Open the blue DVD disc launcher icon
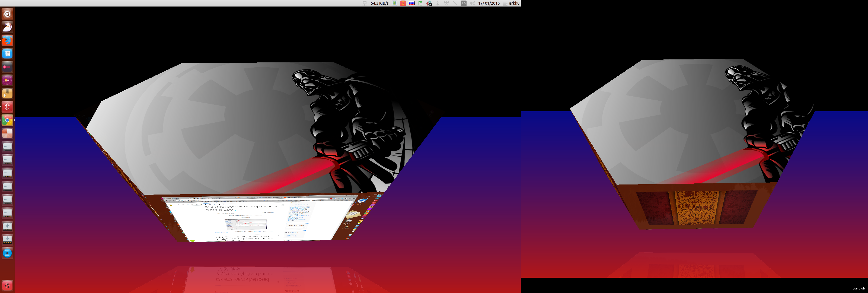This screenshot has height=293, width=868. 7,253
